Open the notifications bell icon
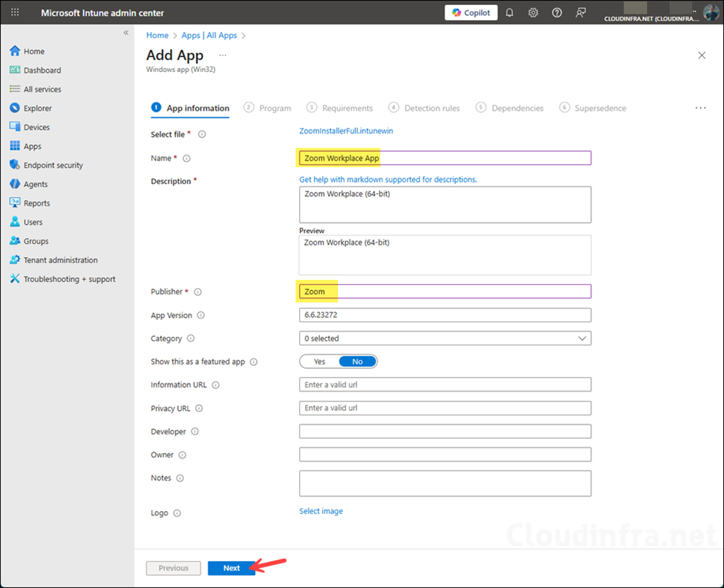 (509, 13)
